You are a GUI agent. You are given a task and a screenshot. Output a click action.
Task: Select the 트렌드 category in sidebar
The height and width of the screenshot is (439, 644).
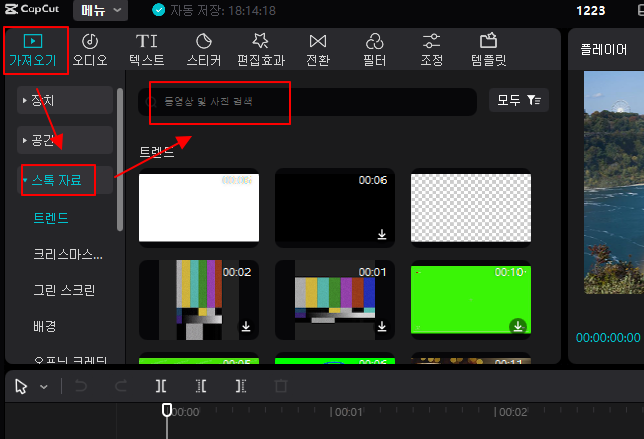51,218
